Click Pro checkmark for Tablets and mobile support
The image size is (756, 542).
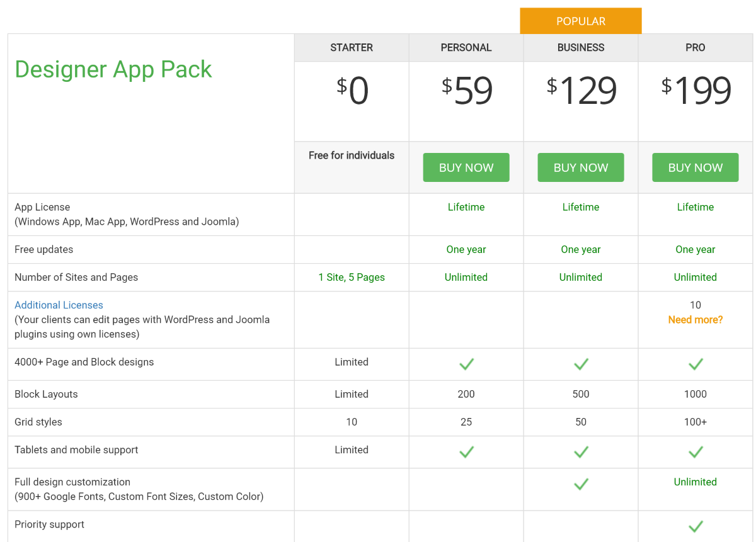696,451
